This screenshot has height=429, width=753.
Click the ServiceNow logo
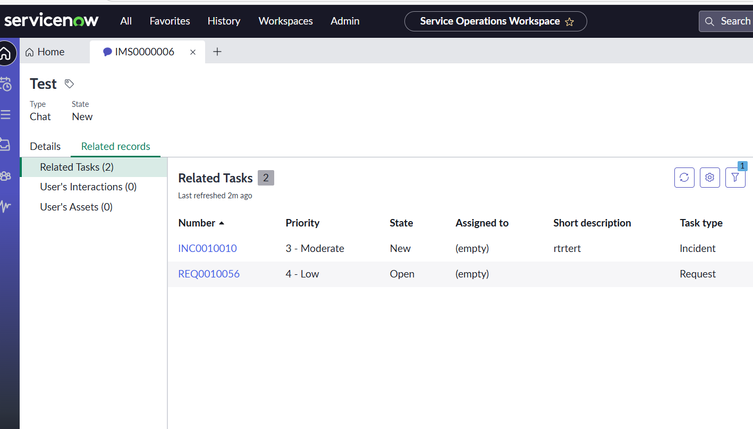tap(51, 21)
